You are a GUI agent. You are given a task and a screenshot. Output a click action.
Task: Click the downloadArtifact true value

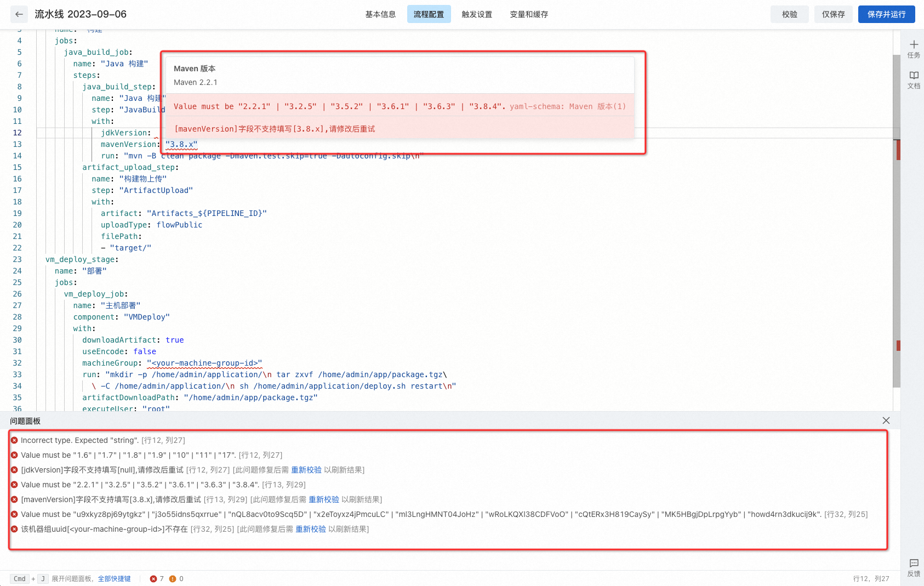point(175,340)
